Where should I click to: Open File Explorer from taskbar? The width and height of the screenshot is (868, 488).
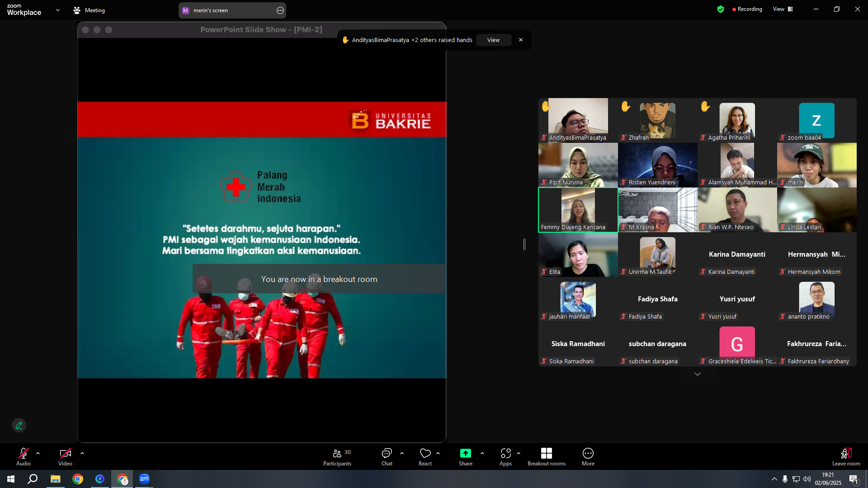pyautogui.click(x=55, y=479)
